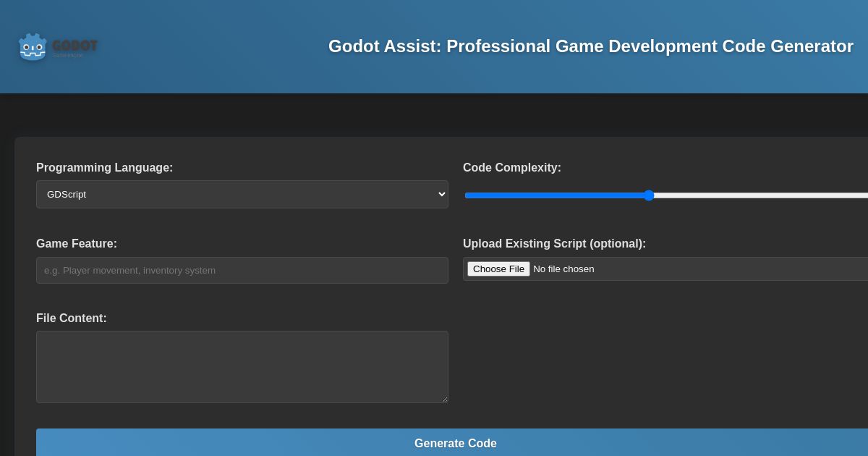Click the Code Complexity section heading
The width and height of the screenshot is (868, 456).
click(x=511, y=168)
